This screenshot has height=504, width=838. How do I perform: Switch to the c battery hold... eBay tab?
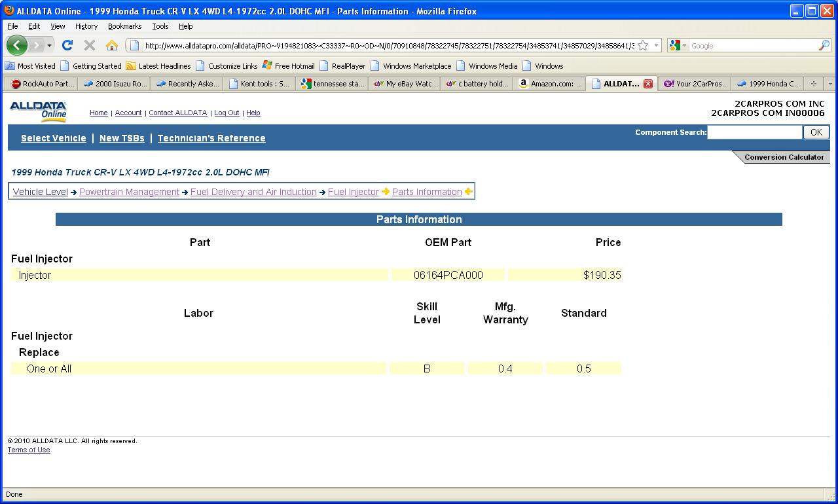478,84
